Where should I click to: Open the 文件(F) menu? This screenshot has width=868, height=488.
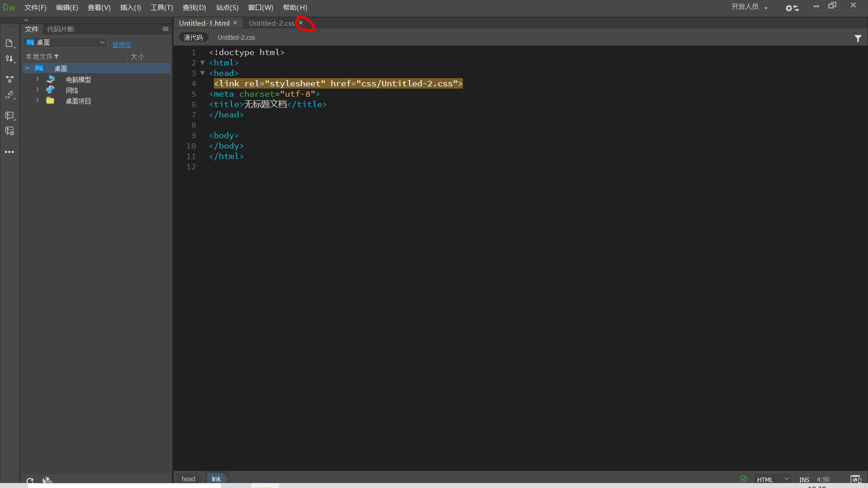point(35,8)
